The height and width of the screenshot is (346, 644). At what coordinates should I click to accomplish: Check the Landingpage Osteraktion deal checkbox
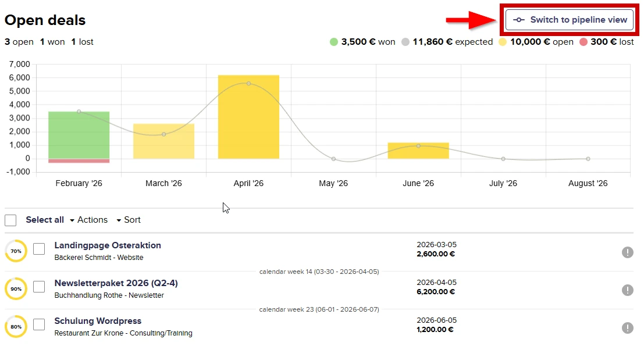39,249
